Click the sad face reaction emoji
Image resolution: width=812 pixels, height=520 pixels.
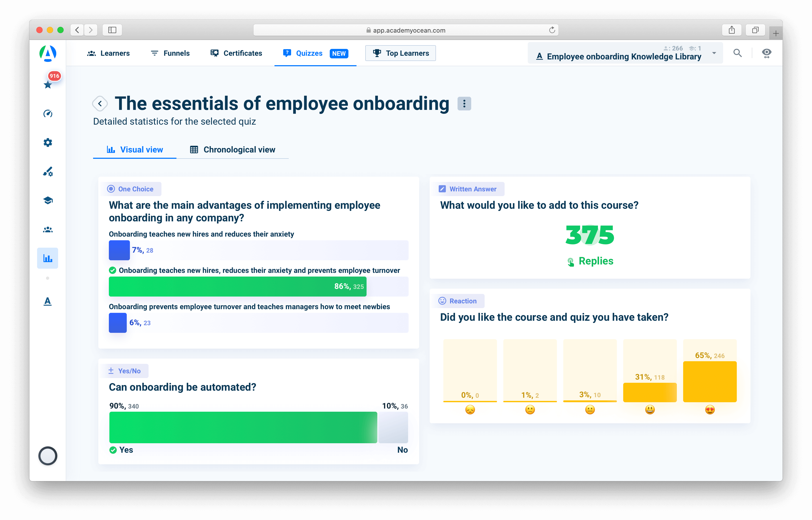tap(470, 410)
